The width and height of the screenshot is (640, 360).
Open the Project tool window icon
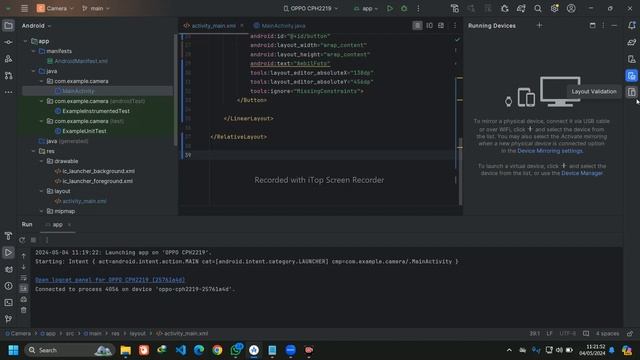(x=8, y=26)
